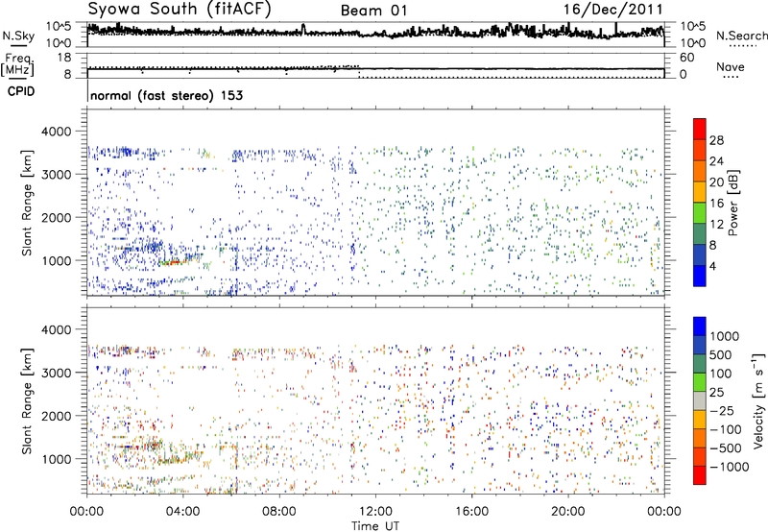Pick the bright green 25-100 velocity swatch
This screenshot has width=768, height=532.
click(700, 382)
